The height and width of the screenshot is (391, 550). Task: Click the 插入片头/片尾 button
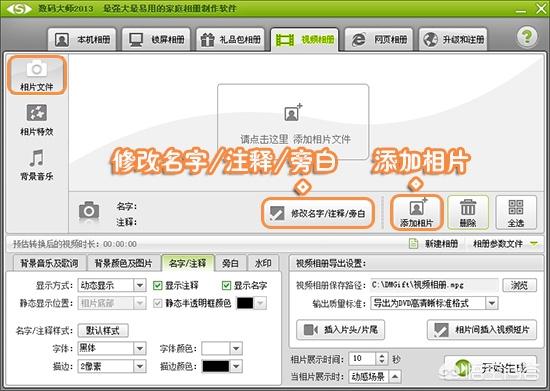click(x=340, y=330)
